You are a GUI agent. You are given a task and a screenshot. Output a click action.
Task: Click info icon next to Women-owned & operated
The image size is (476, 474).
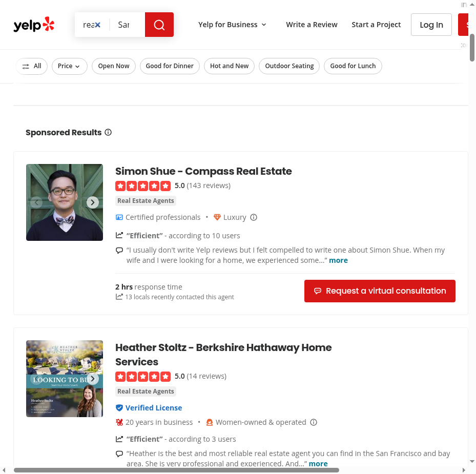coord(314,422)
